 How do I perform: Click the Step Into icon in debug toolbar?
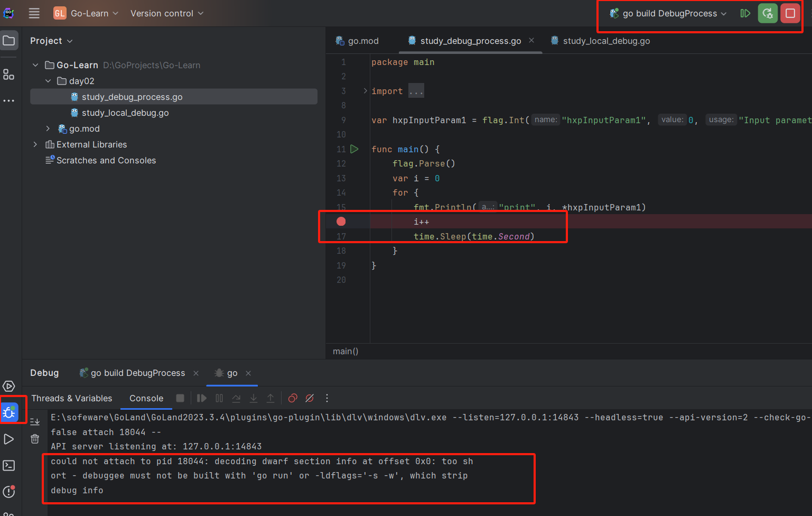click(254, 398)
